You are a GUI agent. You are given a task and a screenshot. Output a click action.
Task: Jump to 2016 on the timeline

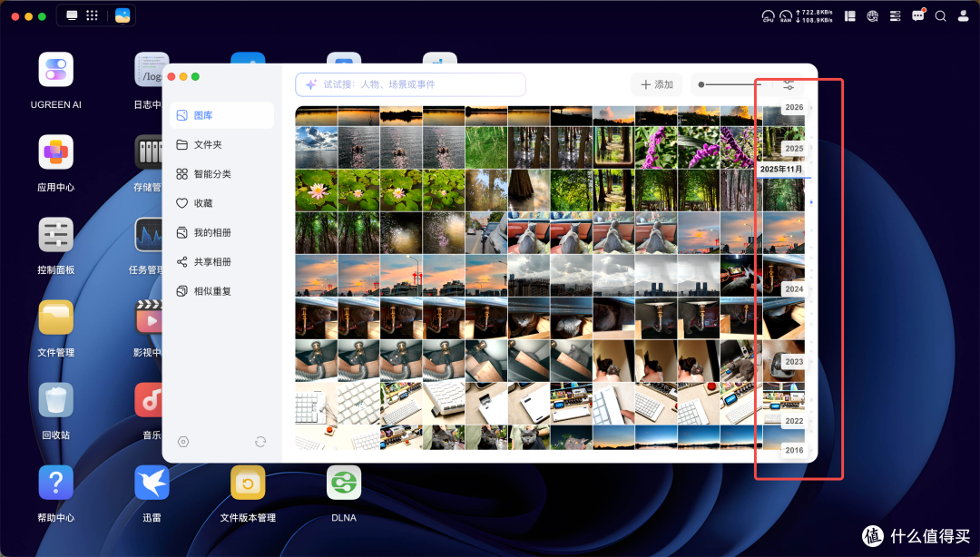coord(794,451)
